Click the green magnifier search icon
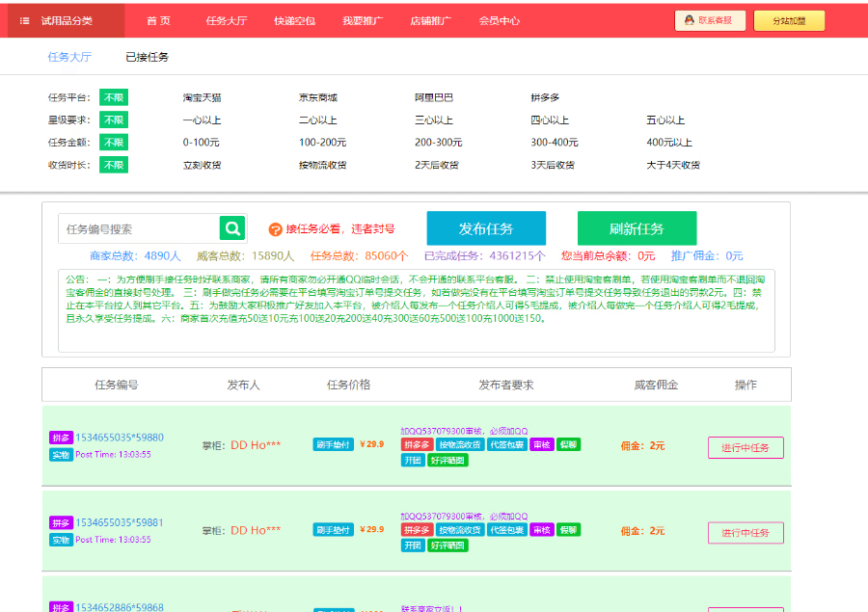Viewport: 868px width, 612px height. (x=232, y=228)
